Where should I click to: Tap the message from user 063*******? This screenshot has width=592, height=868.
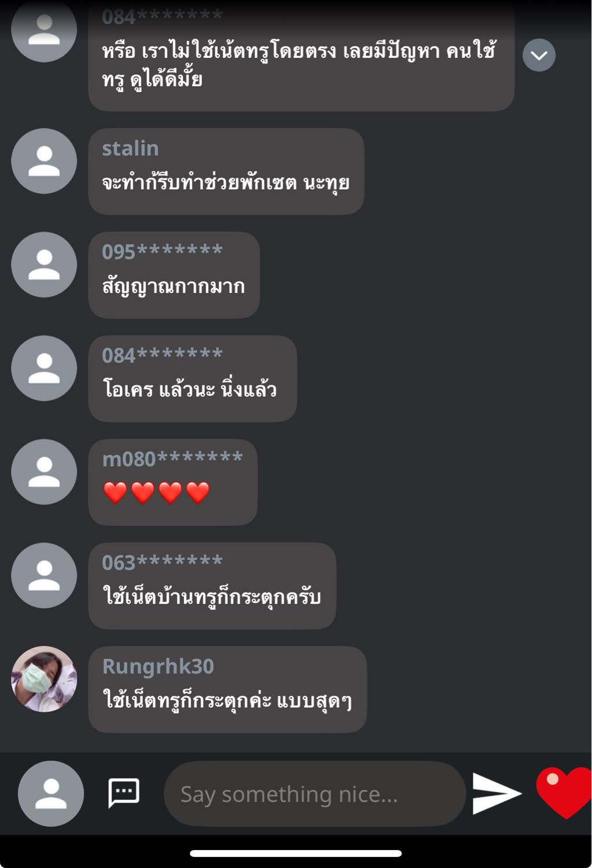[212, 586]
